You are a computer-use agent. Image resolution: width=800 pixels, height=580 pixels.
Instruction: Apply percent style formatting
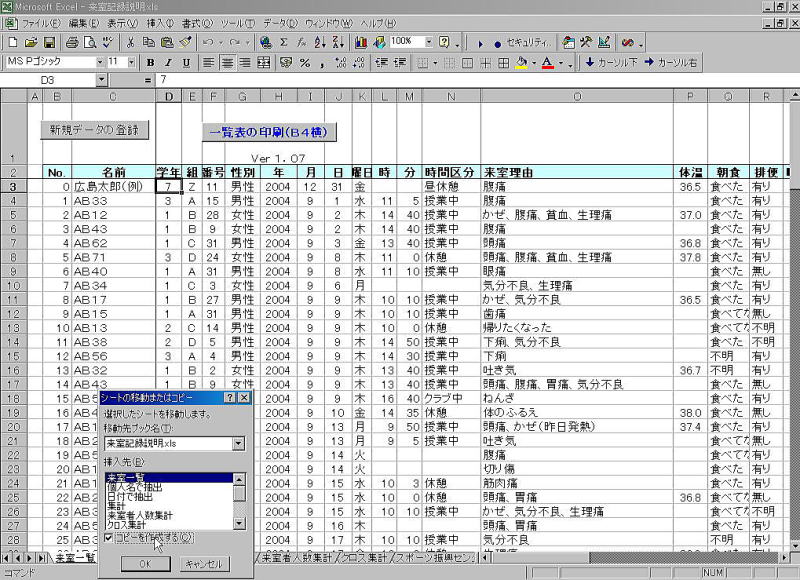305,63
